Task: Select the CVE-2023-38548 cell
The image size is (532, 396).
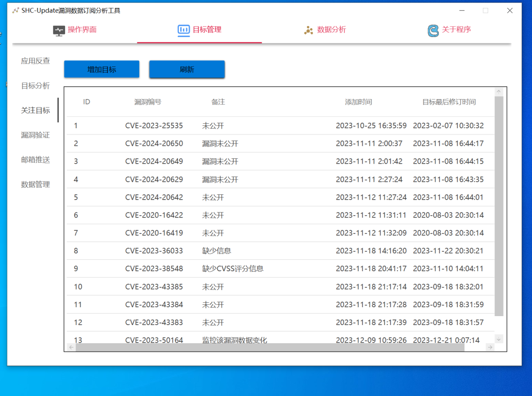Action: 154,269
